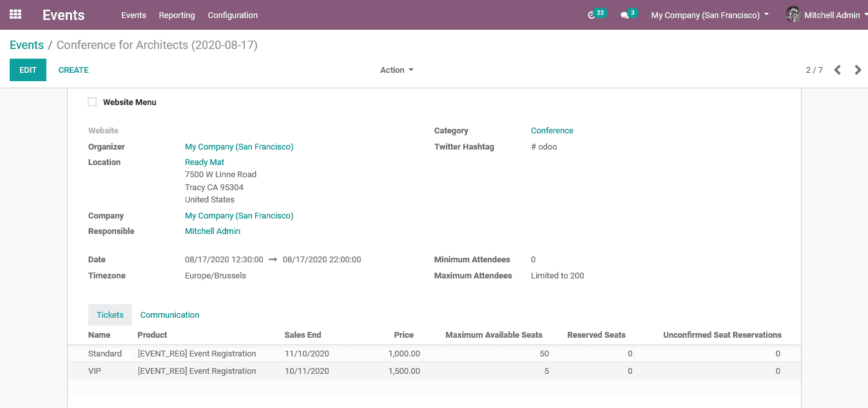Click the Tracy CA 95304 address line
868x408 pixels.
(x=214, y=188)
